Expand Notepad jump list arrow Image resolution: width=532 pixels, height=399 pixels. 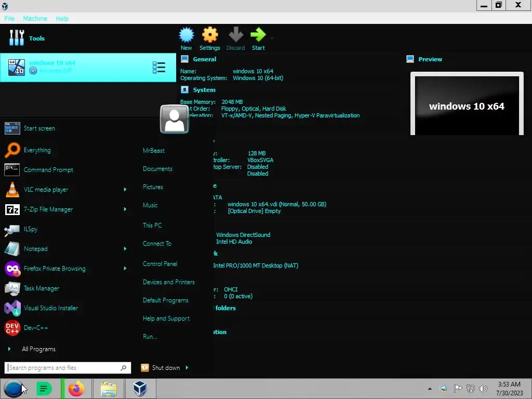point(125,249)
